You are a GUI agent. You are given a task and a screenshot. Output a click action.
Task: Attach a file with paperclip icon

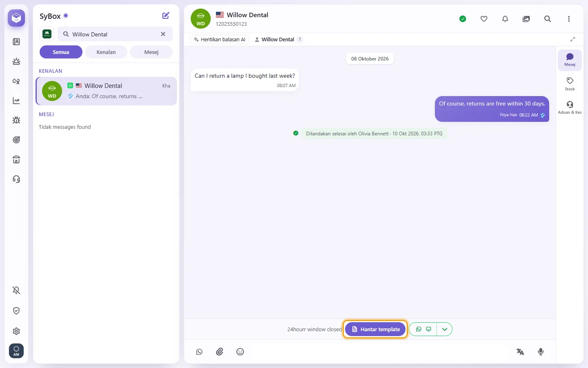tap(220, 352)
